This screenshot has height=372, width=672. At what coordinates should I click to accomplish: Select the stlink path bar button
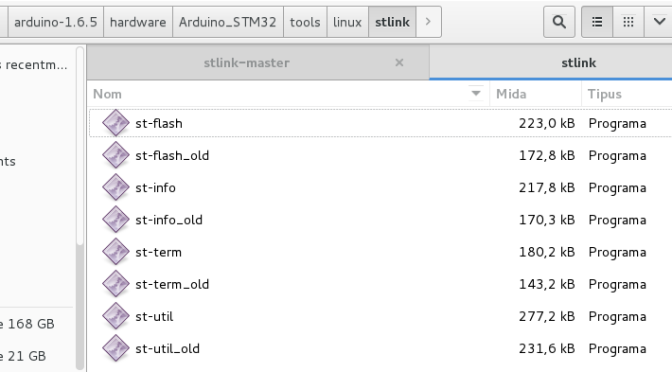click(392, 22)
